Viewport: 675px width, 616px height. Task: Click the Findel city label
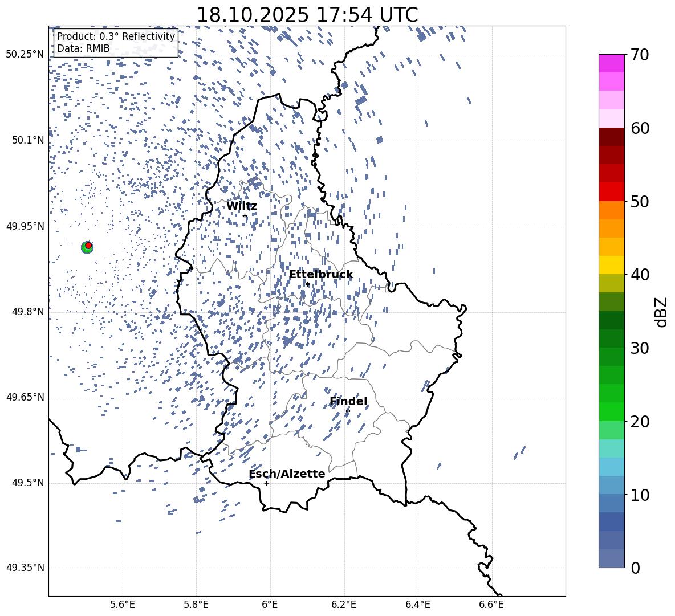pyautogui.click(x=348, y=401)
